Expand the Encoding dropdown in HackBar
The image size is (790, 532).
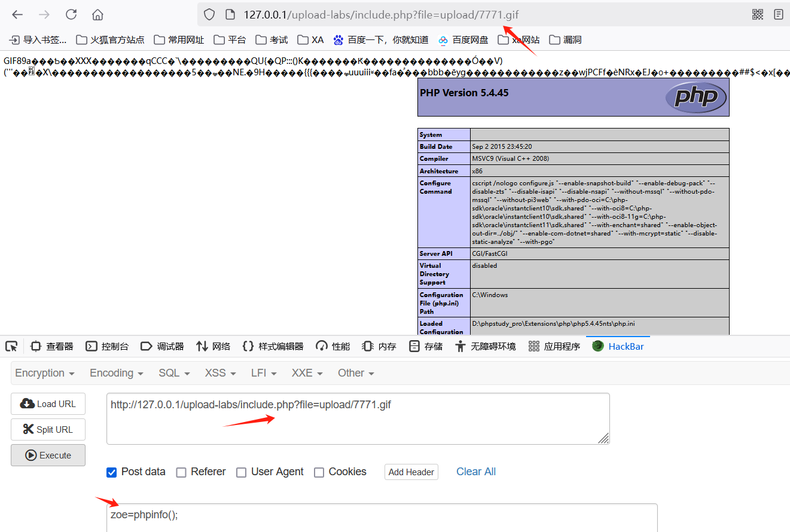[x=117, y=373]
